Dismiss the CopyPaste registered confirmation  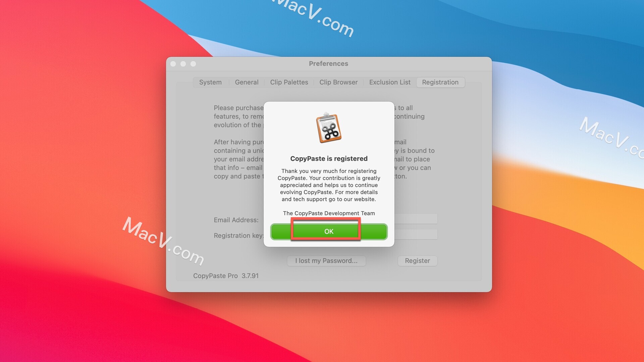(x=329, y=231)
